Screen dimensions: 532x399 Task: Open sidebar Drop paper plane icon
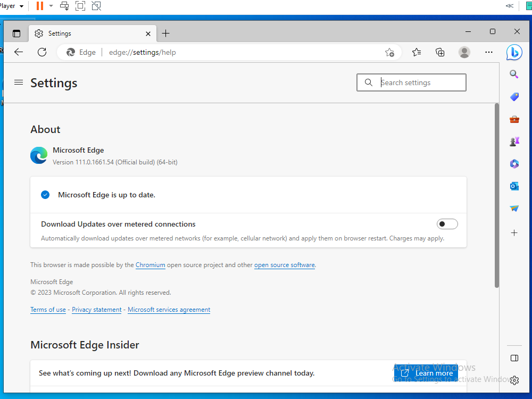point(514,209)
